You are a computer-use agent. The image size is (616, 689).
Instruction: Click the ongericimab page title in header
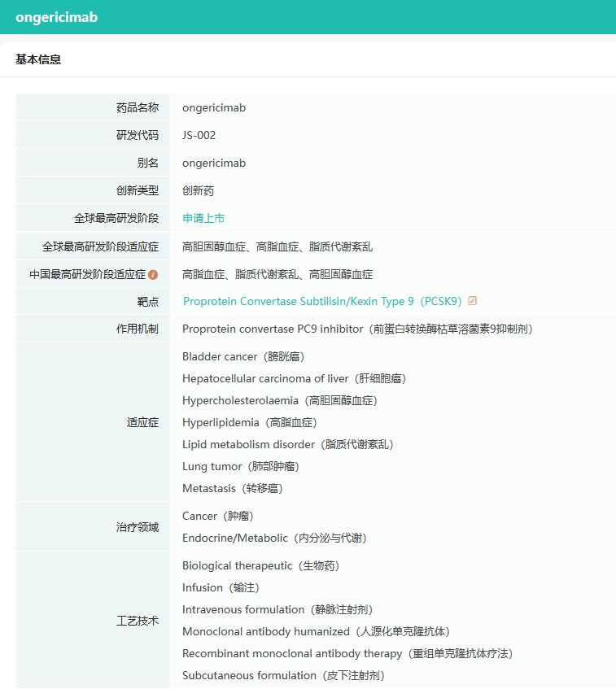(x=56, y=17)
